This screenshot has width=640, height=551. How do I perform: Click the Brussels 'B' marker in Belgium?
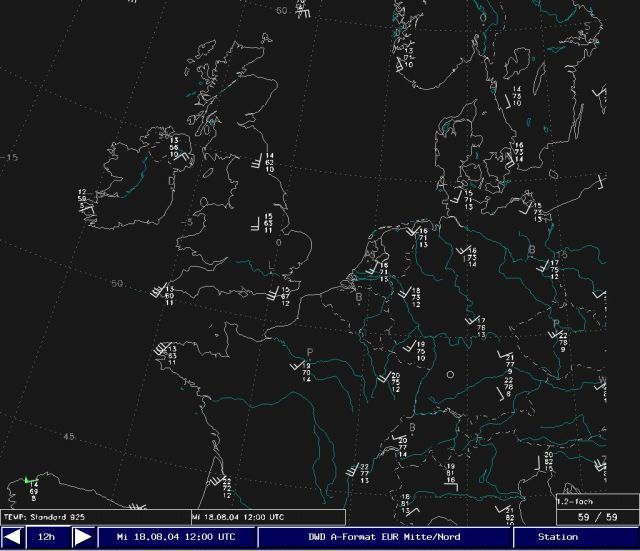click(358, 296)
